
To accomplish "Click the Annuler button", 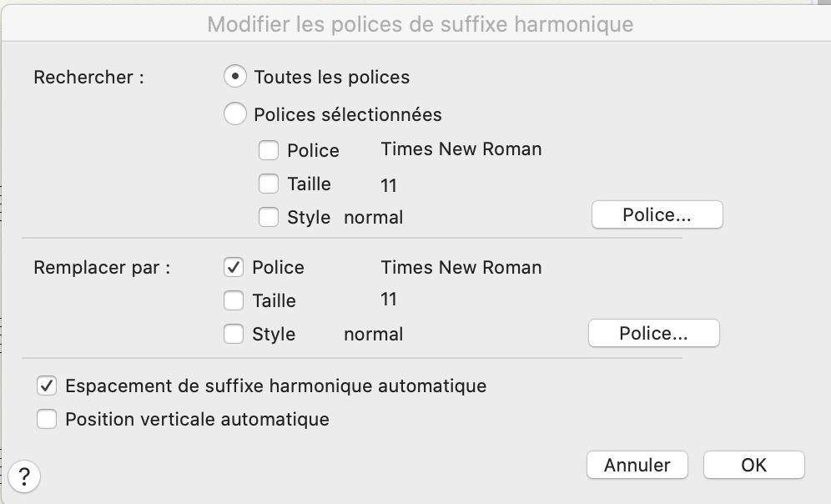I will click(x=637, y=465).
